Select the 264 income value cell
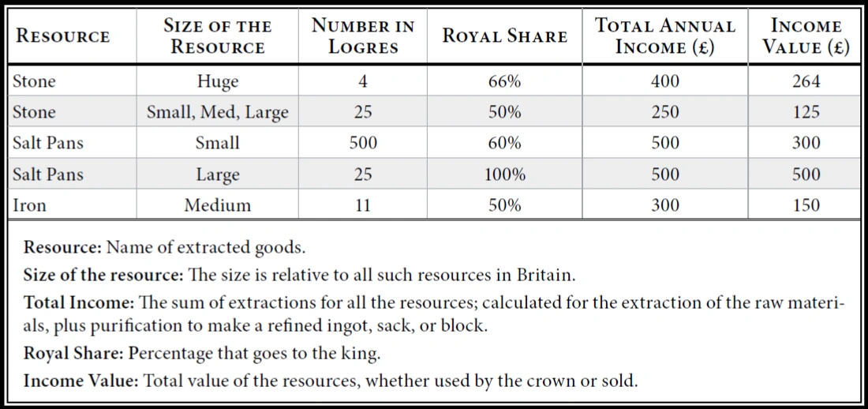The height and width of the screenshot is (409, 868). tap(806, 81)
